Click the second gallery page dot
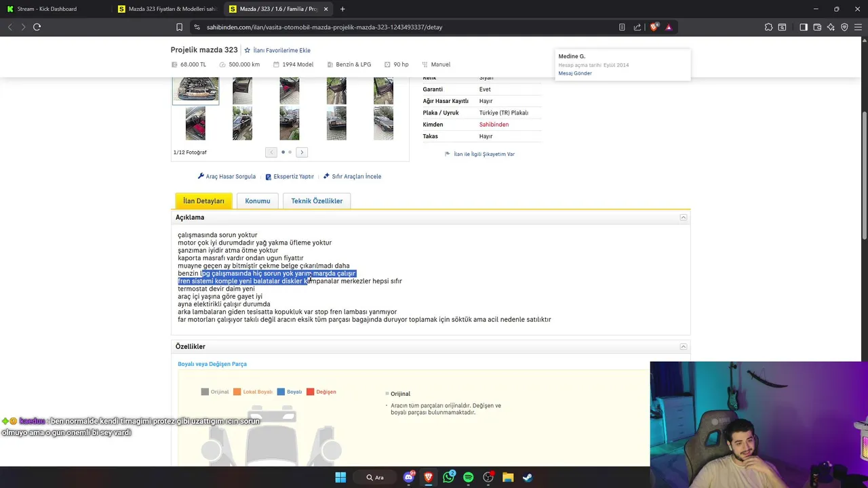The image size is (868, 488). (290, 152)
